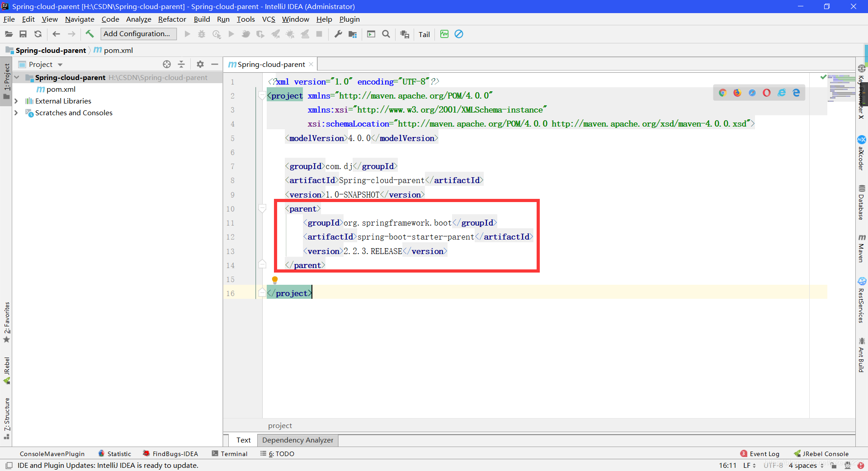Toggle the Ant Build right side panel
This screenshot has height=471, width=868.
tap(862, 355)
